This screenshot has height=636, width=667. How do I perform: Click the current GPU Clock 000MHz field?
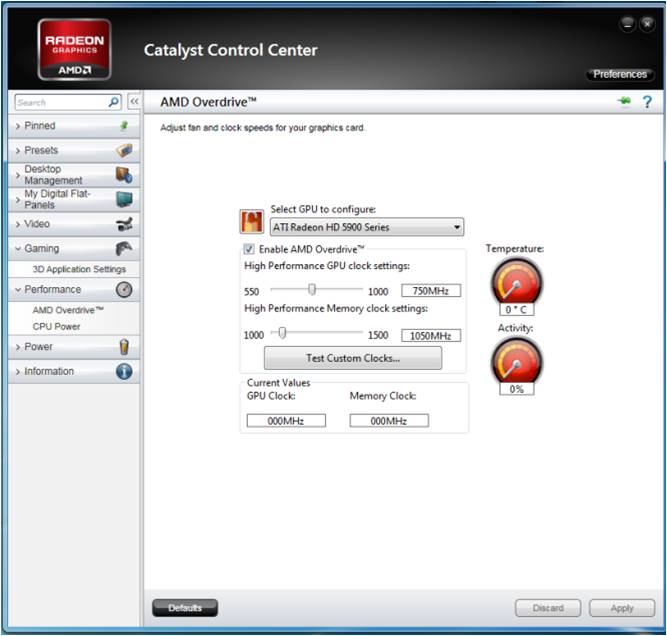[286, 420]
